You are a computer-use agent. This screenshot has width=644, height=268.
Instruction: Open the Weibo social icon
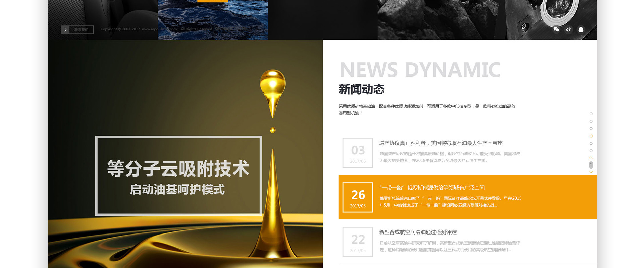568,29
